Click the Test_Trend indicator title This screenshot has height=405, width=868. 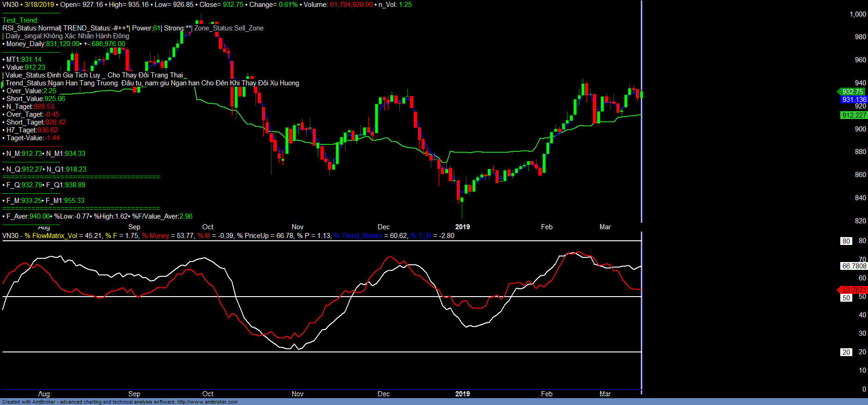20,20
